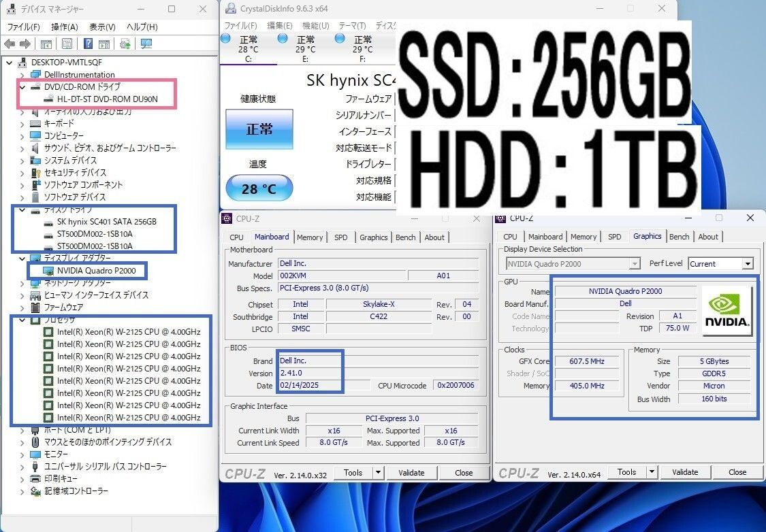Click the blue question mark Help icon

(x=88, y=44)
